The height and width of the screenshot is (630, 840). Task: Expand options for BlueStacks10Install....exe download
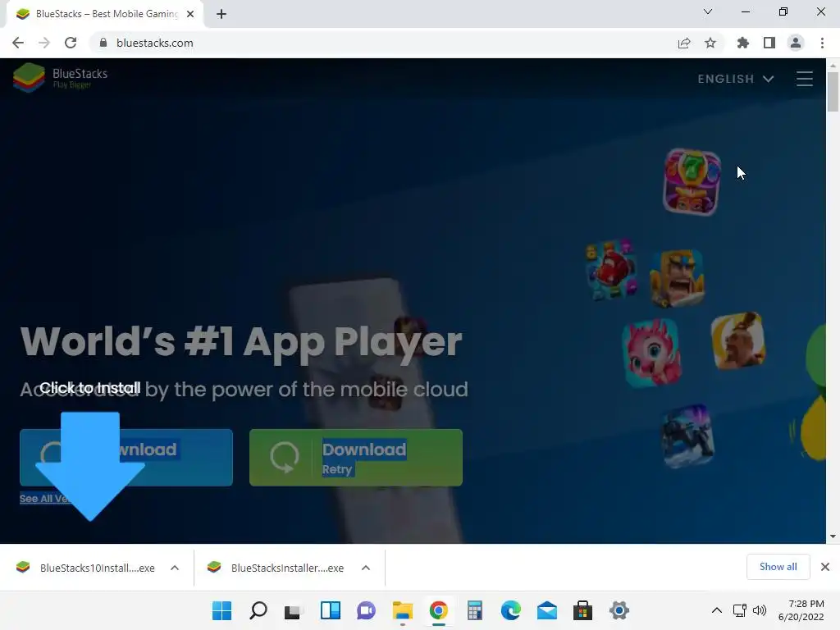175,568
